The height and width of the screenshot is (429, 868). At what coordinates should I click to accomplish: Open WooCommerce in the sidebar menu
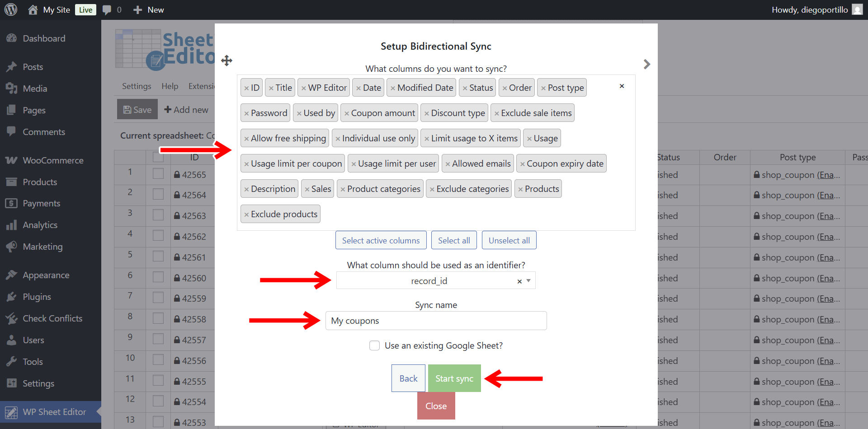pyautogui.click(x=53, y=160)
